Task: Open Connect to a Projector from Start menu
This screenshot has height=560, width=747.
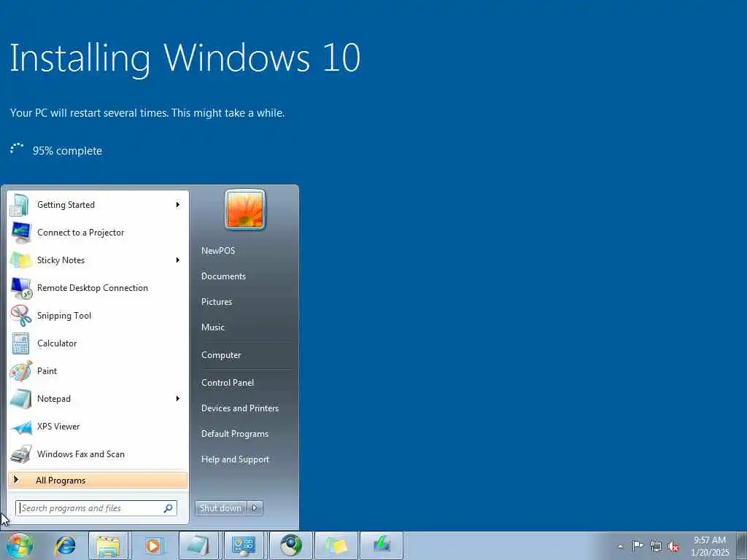Action: [98, 233]
